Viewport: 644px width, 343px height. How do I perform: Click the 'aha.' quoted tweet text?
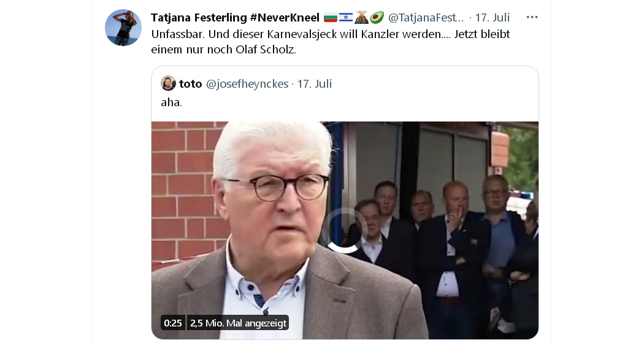171,102
